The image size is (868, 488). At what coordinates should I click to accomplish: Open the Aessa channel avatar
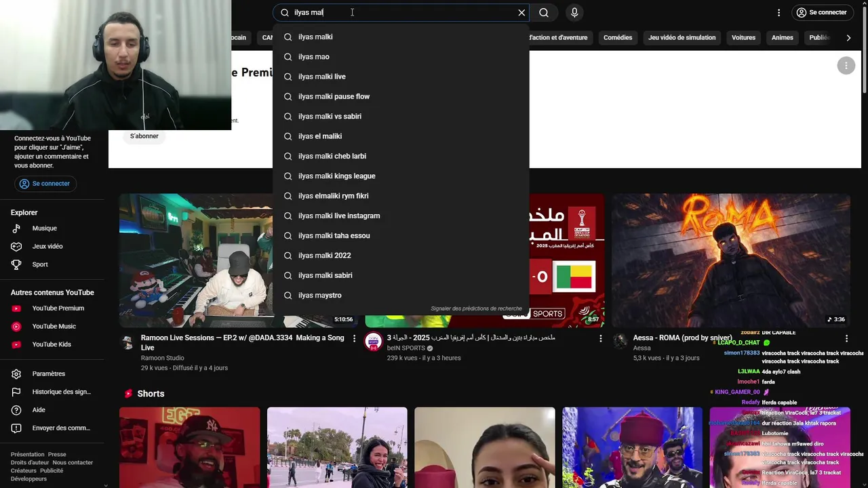(620, 342)
